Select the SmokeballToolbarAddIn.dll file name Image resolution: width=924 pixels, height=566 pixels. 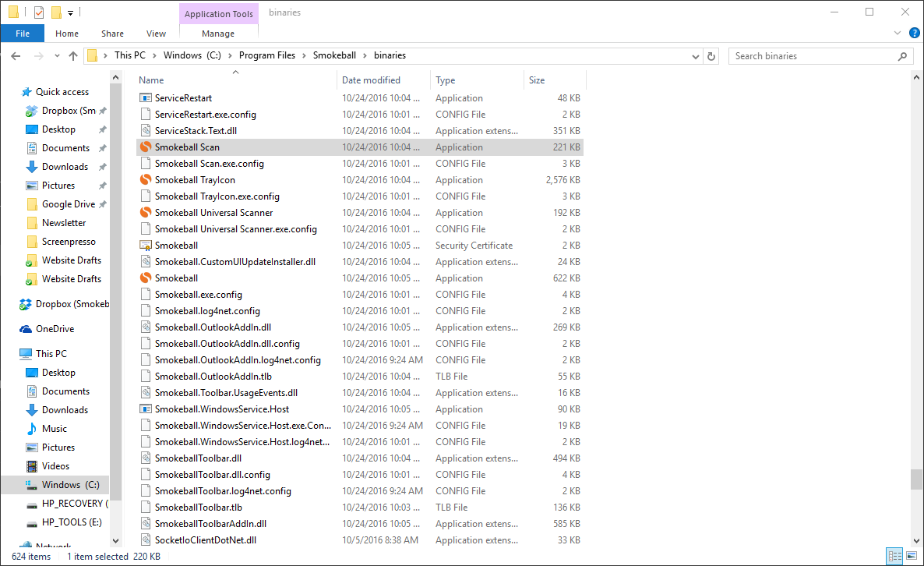click(210, 524)
